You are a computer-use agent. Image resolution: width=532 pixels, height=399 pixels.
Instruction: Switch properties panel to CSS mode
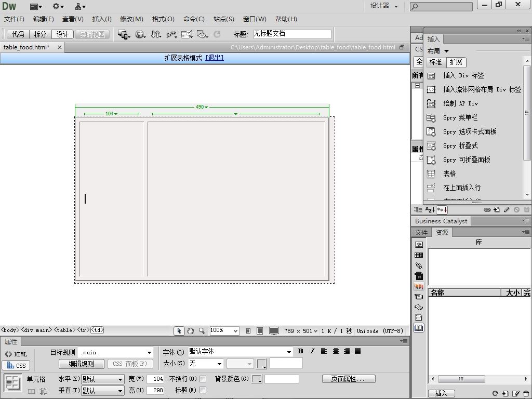click(16, 365)
